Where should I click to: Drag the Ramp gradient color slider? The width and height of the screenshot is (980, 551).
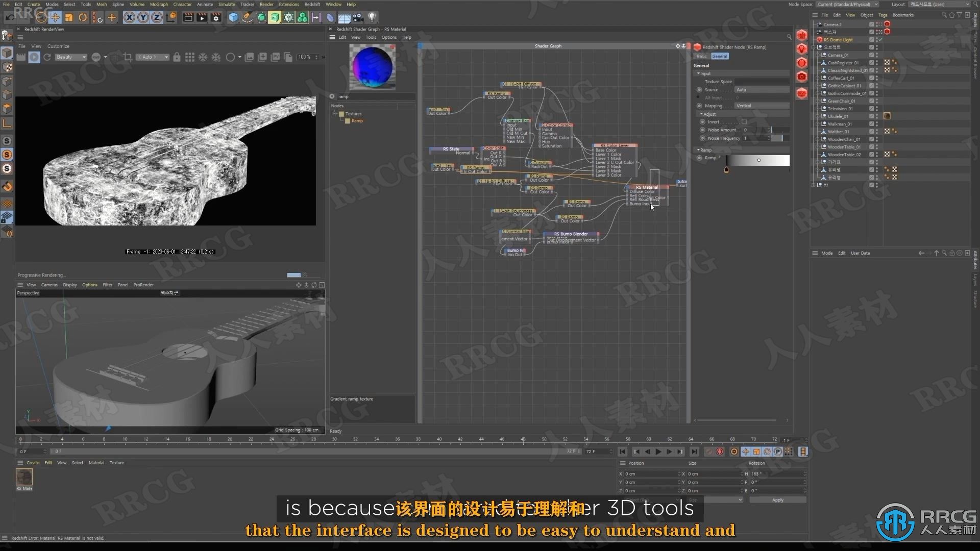click(726, 169)
